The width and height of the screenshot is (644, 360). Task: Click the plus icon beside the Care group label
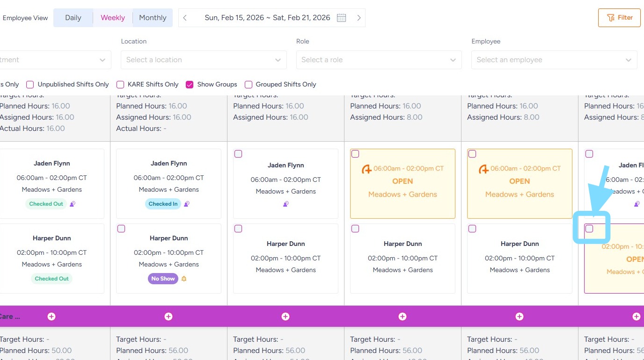[51, 317]
